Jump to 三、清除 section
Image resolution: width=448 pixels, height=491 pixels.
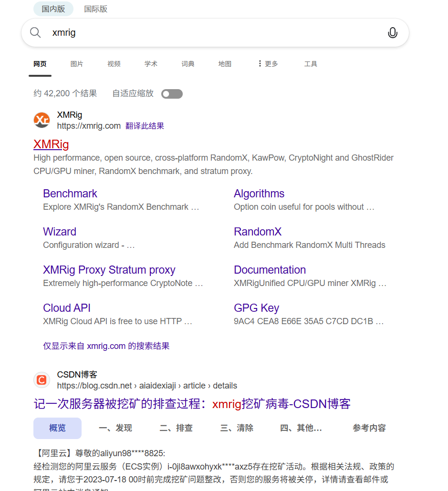pos(237,428)
